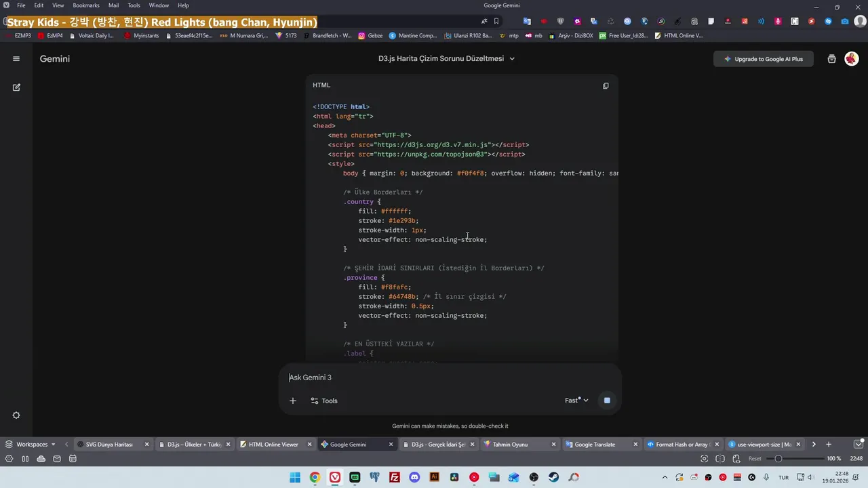Open the Gemini account profile avatar

pyautogui.click(x=852, y=59)
